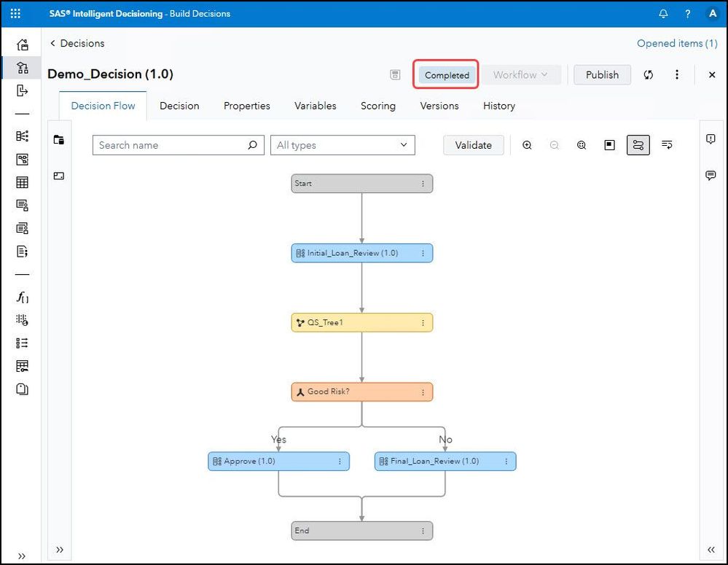This screenshot has height=565, width=728.
Task: Open the copy documents sidebar icon
Action: point(23,389)
